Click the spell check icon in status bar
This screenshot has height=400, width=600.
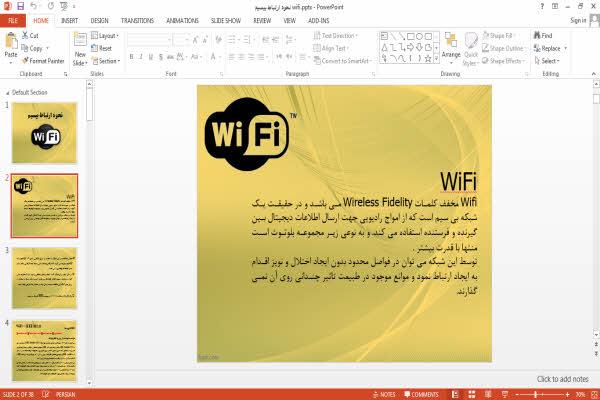46,394
